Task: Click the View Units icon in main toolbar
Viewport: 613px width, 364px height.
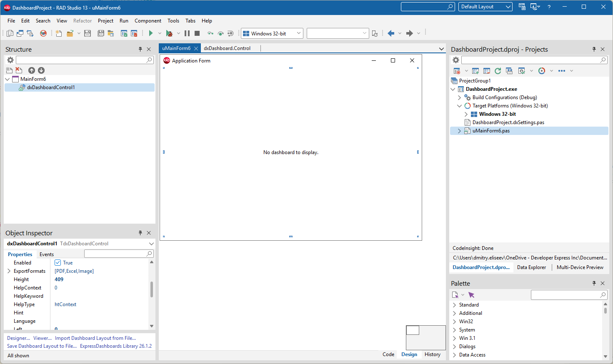Action: click(10, 33)
